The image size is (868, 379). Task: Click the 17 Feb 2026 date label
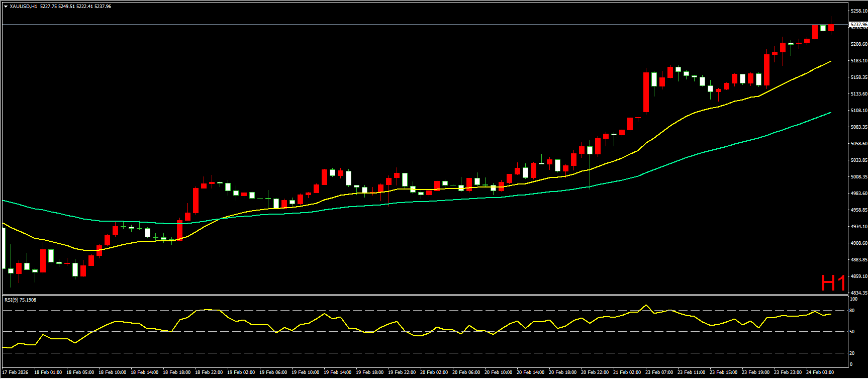pyautogui.click(x=16, y=372)
